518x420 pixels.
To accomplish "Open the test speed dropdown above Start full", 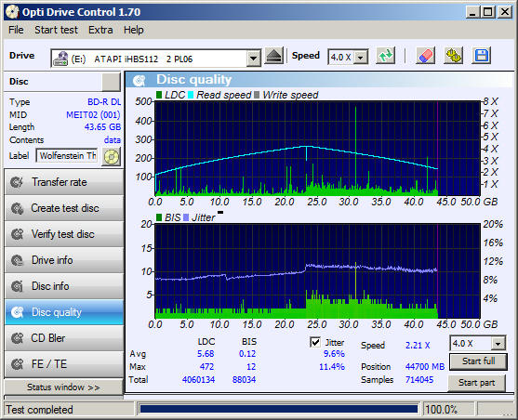I will [498, 344].
